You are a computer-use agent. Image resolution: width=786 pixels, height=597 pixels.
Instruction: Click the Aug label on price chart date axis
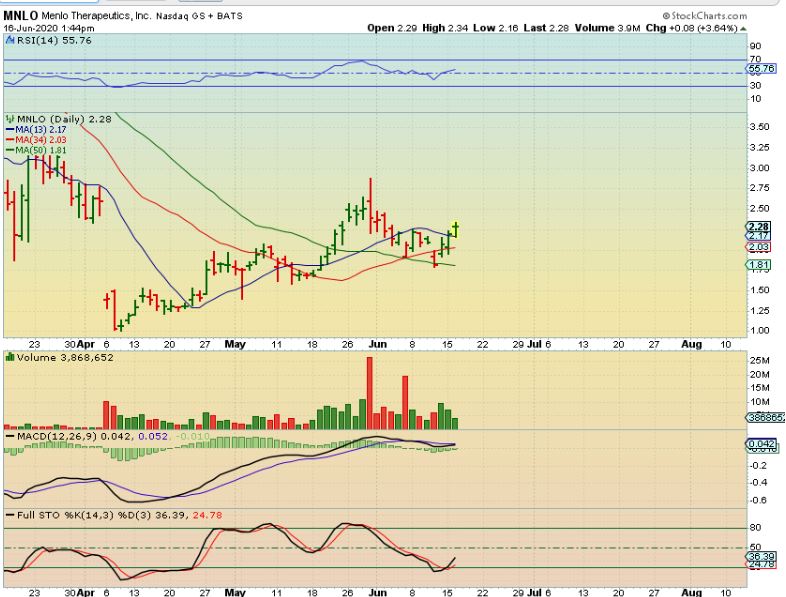click(692, 344)
